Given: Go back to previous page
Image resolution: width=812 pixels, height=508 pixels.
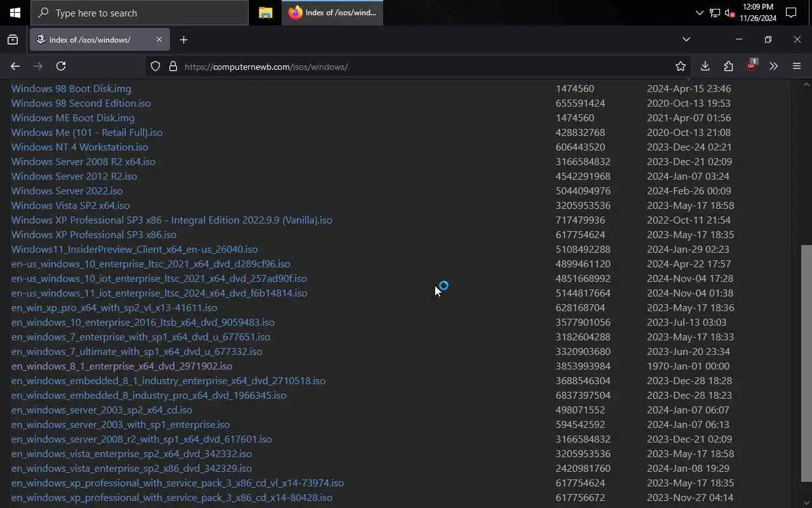Looking at the screenshot, I should point(15,66).
